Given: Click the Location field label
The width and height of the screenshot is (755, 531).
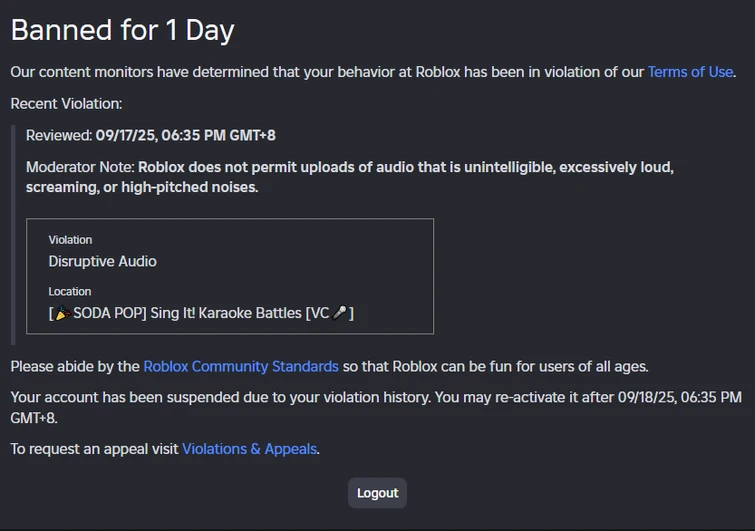Looking at the screenshot, I should click(x=69, y=292).
